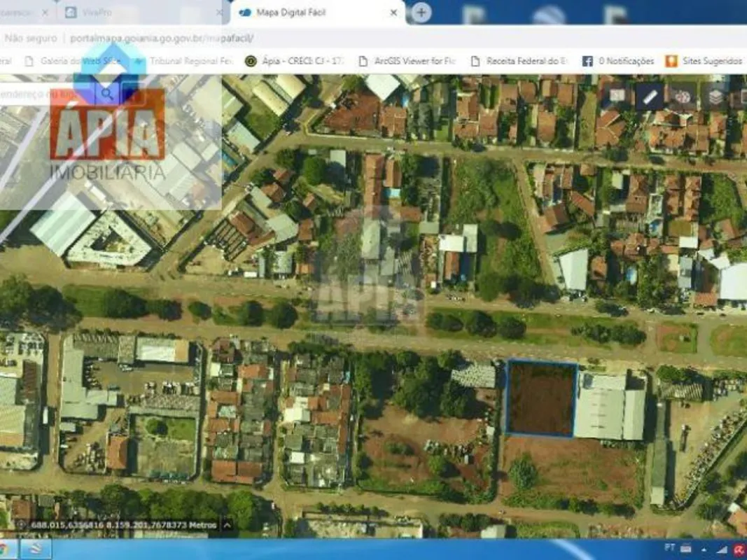
Task: Focus the endereço search input field
Action: (x=47, y=94)
